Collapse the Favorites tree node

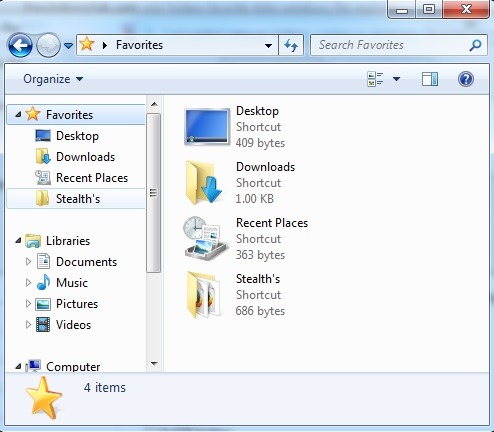[18, 115]
